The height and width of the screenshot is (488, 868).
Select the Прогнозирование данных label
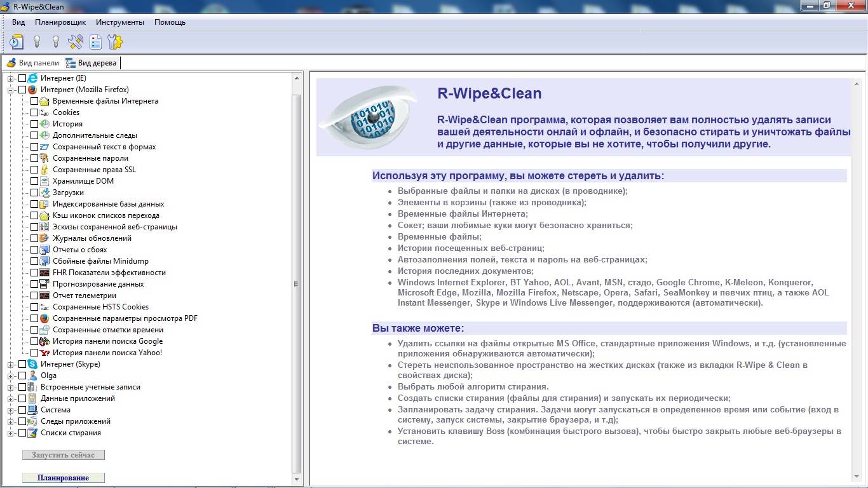98,284
